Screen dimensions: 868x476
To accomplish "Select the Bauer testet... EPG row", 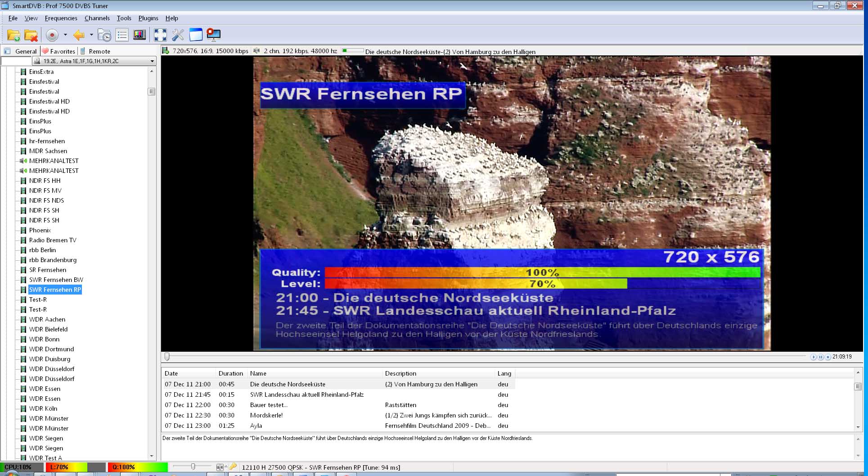I will click(x=338, y=405).
